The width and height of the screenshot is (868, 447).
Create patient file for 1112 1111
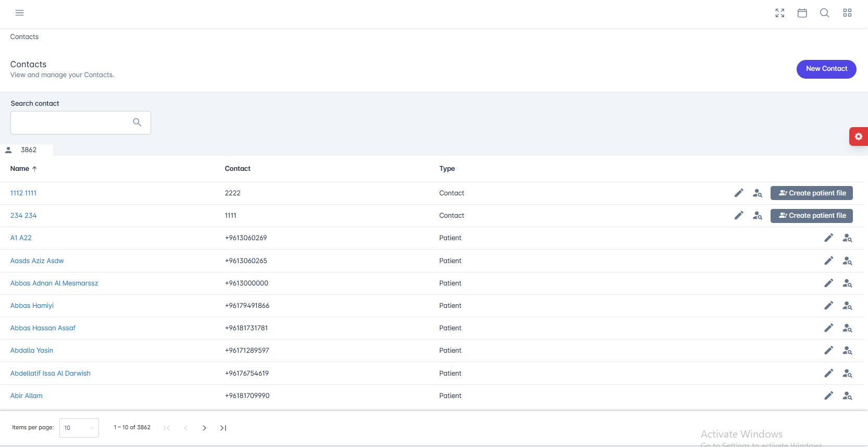pyautogui.click(x=812, y=193)
